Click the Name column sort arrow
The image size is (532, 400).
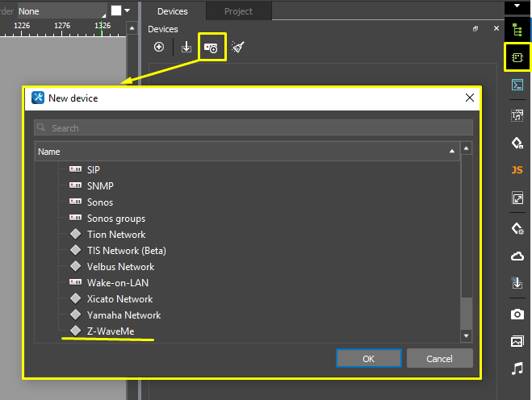point(451,152)
